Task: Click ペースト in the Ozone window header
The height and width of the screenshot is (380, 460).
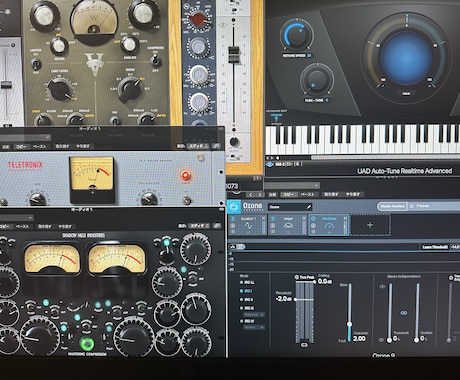Action: [308, 194]
